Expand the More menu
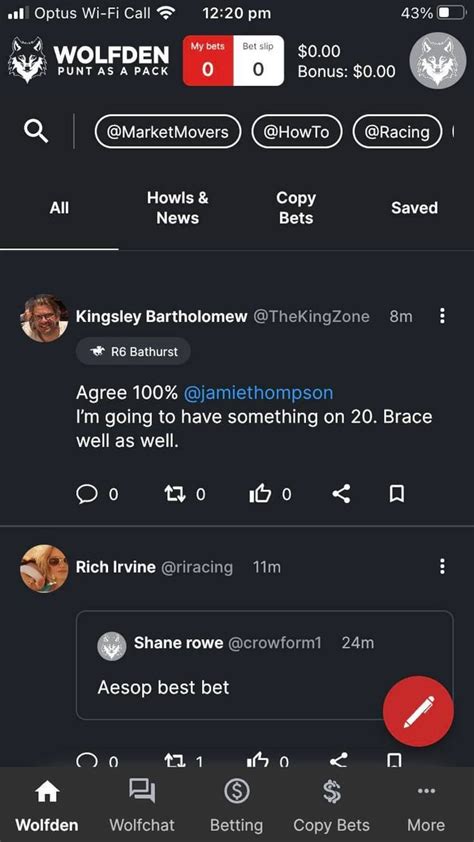Screen dimensions: 474x842 pyautogui.click(x=426, y=805)
